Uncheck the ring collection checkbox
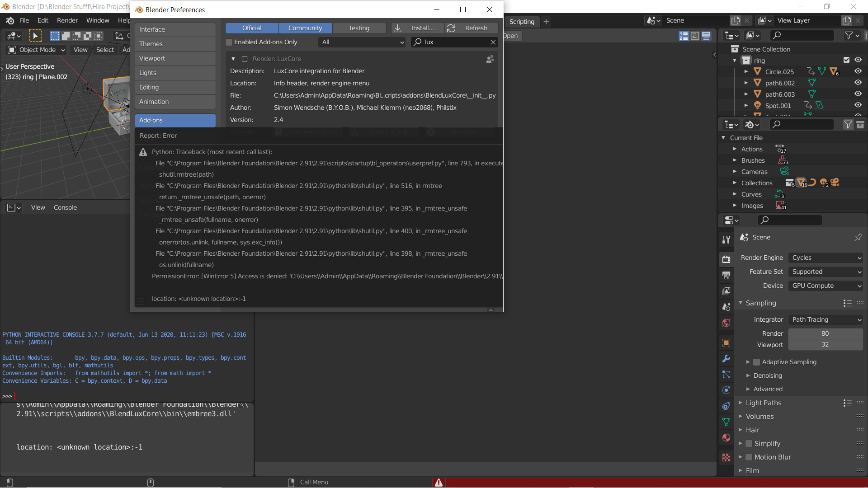This screenshot has width=868, height=488. 845,60
